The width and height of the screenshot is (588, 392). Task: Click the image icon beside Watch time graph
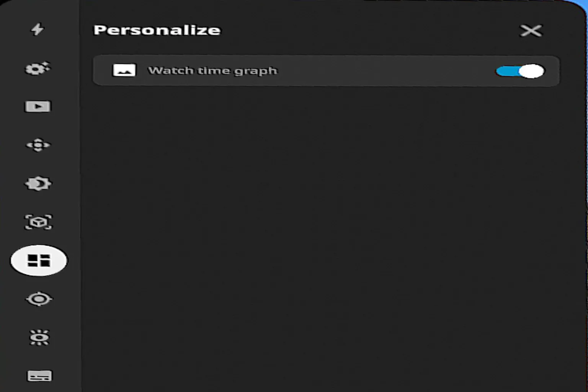click(124, 70)
